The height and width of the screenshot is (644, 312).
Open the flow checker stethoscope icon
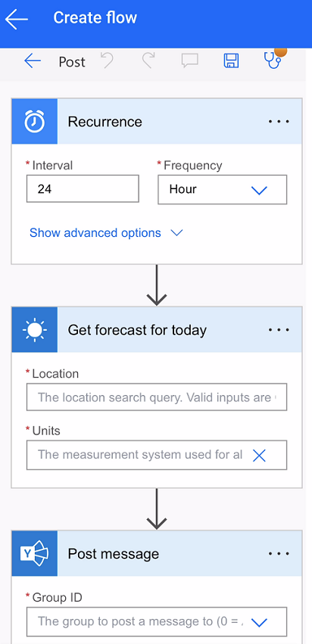click(273, 60)
